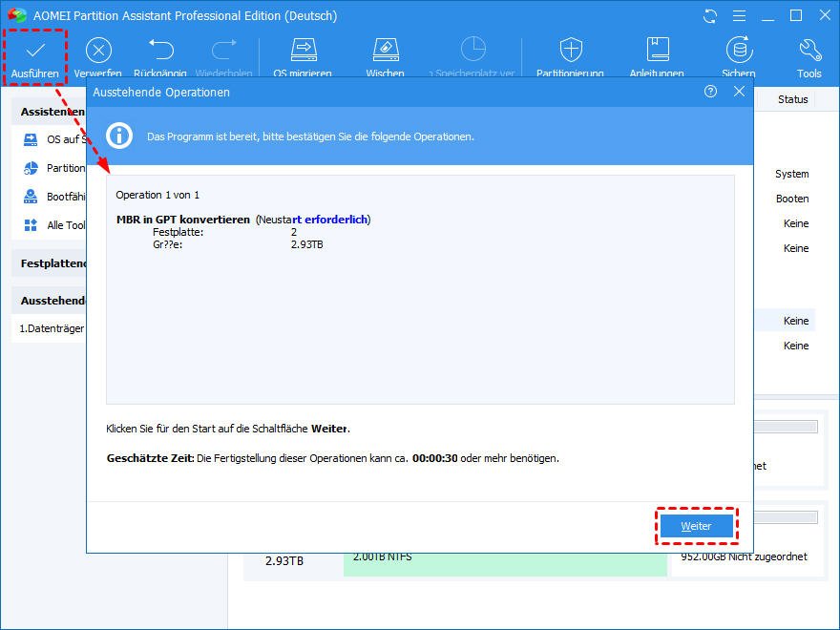Click the Ausführen apply button
Image resolution: width=840 pixels, height=630 pixels.
click(34, 57)
